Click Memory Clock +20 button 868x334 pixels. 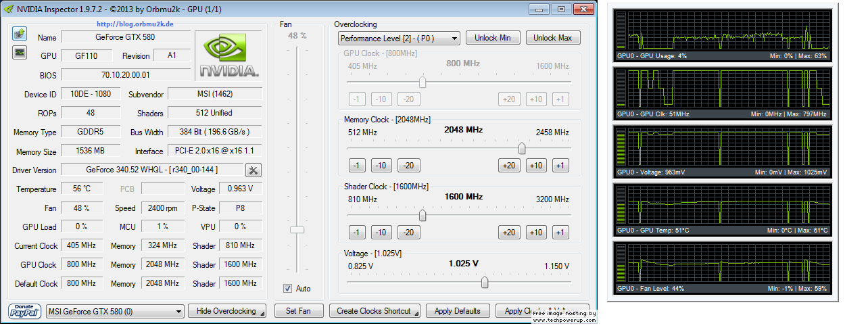click(x=509, y=166)
